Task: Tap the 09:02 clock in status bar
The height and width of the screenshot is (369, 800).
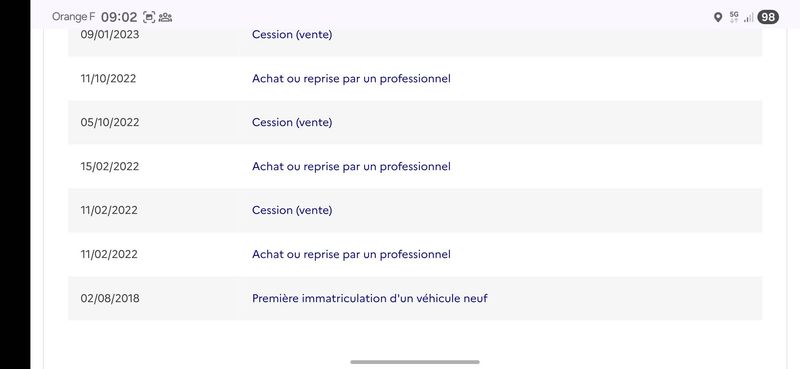Action: 119,17
